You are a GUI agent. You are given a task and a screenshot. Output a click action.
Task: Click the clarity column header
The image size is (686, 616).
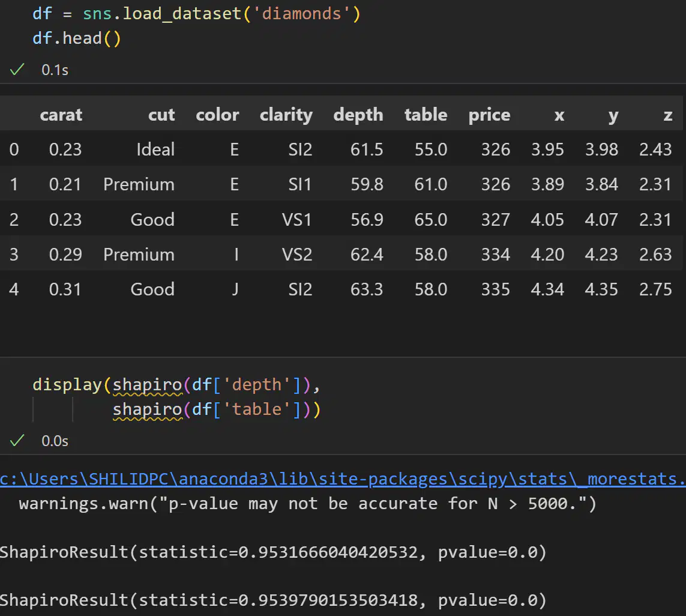(286, 115)
